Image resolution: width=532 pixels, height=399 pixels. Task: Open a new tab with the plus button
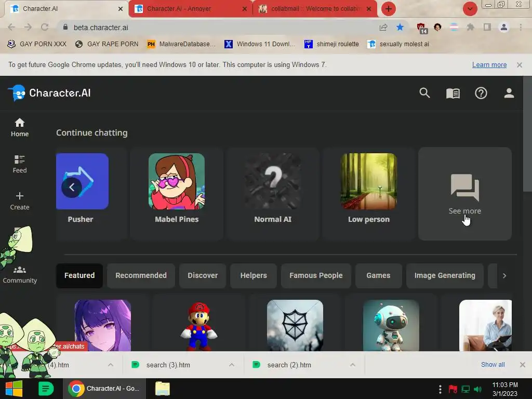click(x=389, y=9)
